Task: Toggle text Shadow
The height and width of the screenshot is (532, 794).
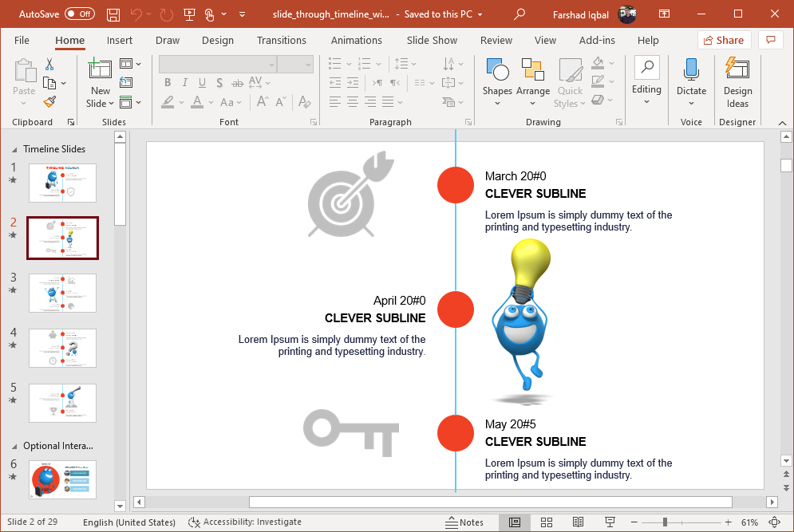Action: pos(219,82)
